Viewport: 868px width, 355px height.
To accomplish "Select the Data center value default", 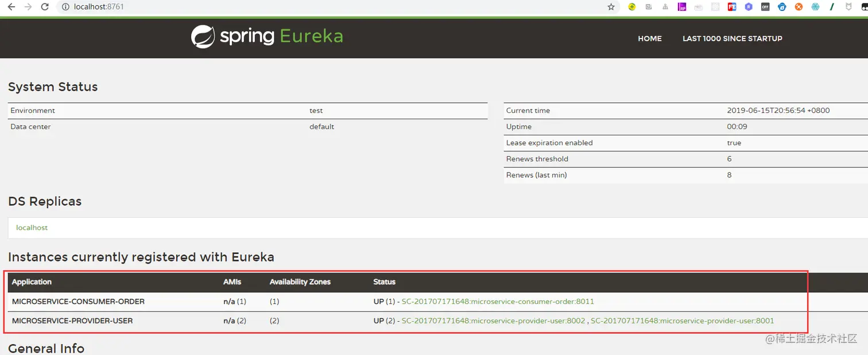I will point(321,126).
